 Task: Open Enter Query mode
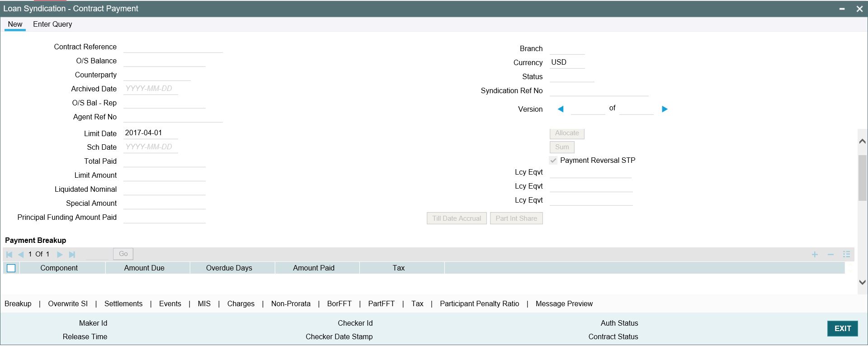[52, 24]
